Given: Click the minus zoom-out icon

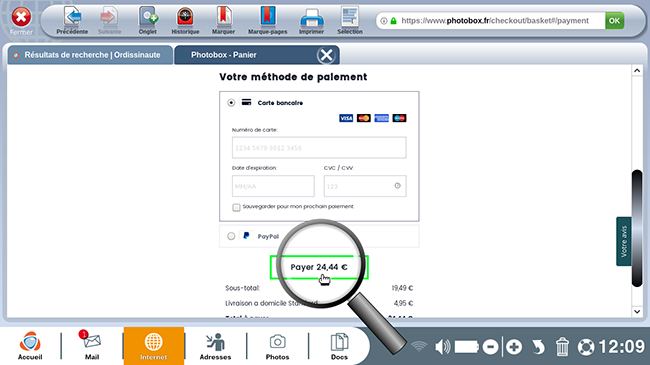Looking at the screenshot, I should (x=490, y=347).
